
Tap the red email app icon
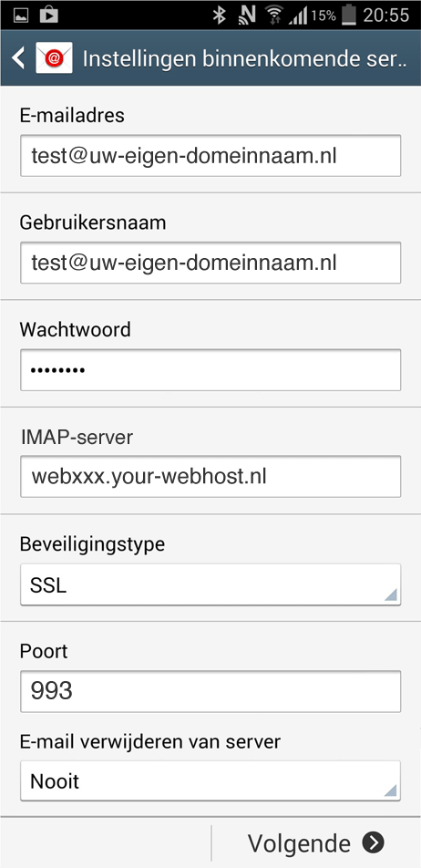[54, 58]
